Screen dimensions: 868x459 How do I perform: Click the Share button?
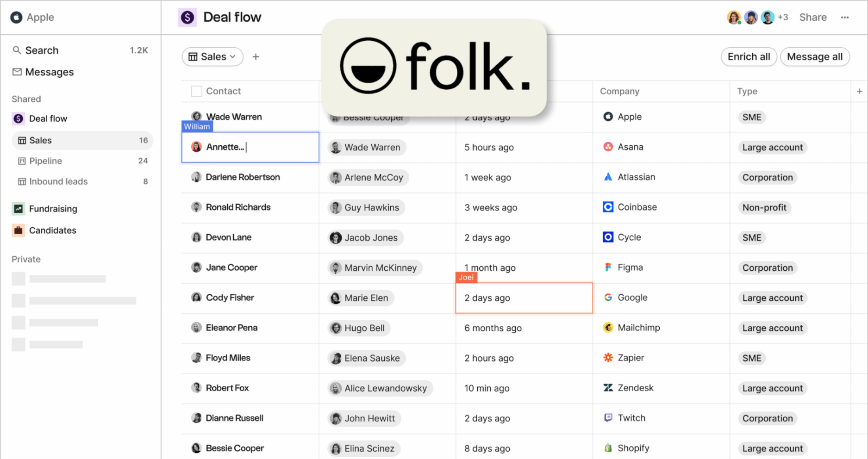click(x=813, y=18)
